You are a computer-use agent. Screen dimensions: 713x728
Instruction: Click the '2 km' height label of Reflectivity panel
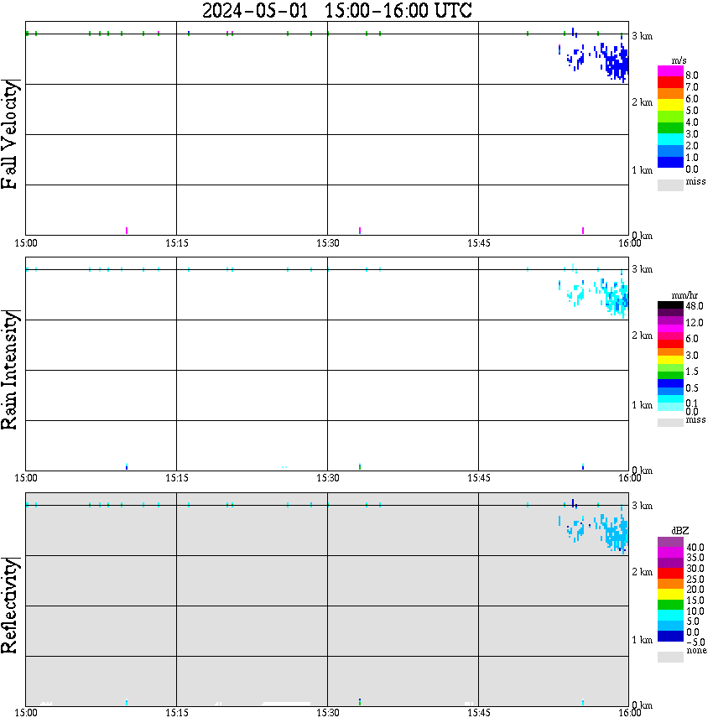(642, 572)
